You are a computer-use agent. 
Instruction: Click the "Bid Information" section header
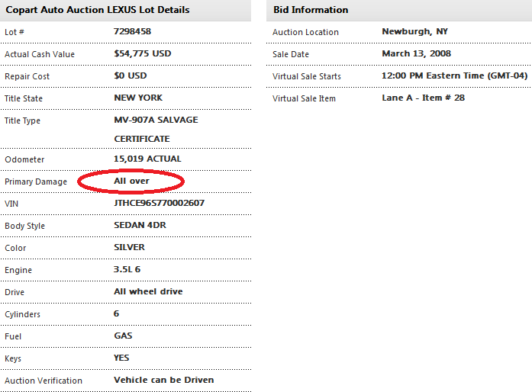coord(311,10)
